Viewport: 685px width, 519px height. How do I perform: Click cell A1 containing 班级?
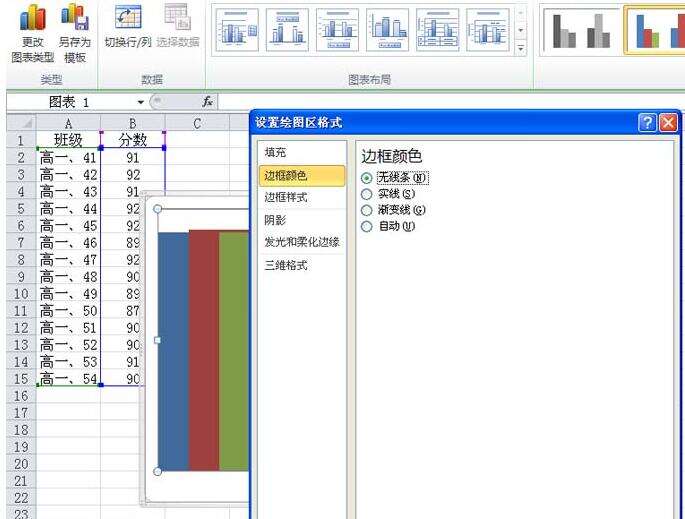68,140
